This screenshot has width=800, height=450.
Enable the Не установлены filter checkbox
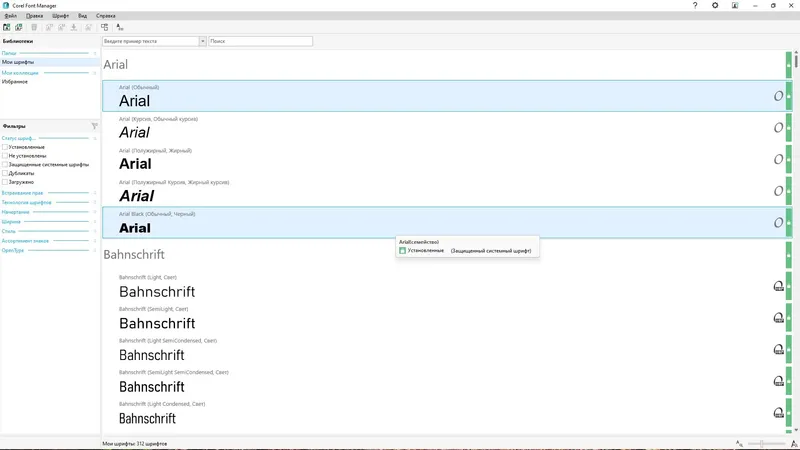(x=5, y=156)
